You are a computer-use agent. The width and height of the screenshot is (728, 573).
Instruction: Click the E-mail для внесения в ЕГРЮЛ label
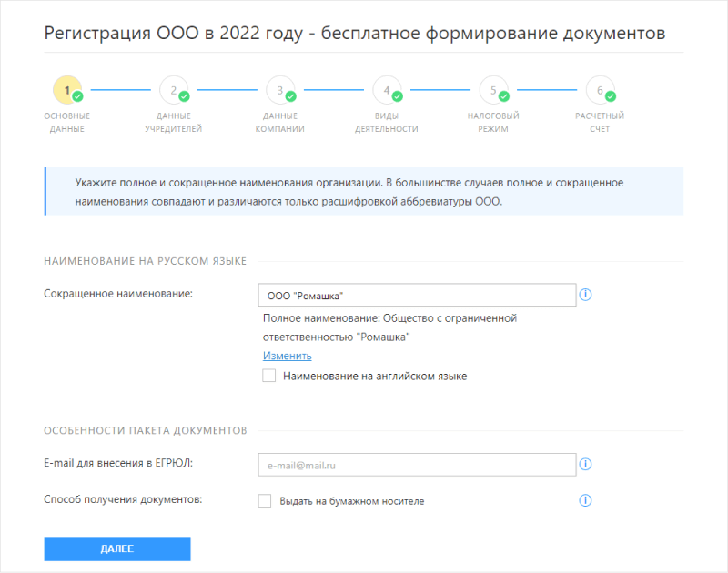(x=118, y=463)
